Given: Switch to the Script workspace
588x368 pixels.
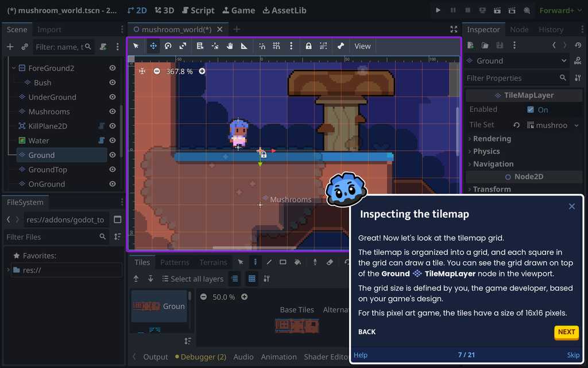Looking at the screenshot, I should coord(198,10).
